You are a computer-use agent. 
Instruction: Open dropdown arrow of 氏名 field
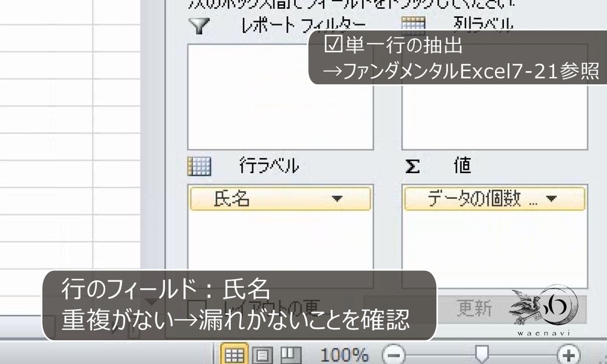click(x=337, y=199)
